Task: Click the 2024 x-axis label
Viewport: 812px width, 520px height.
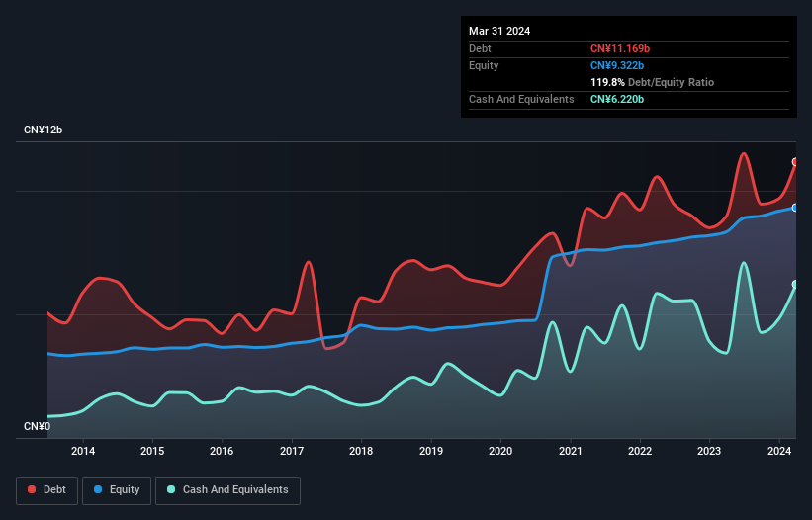Action: (x=778, y=451)
